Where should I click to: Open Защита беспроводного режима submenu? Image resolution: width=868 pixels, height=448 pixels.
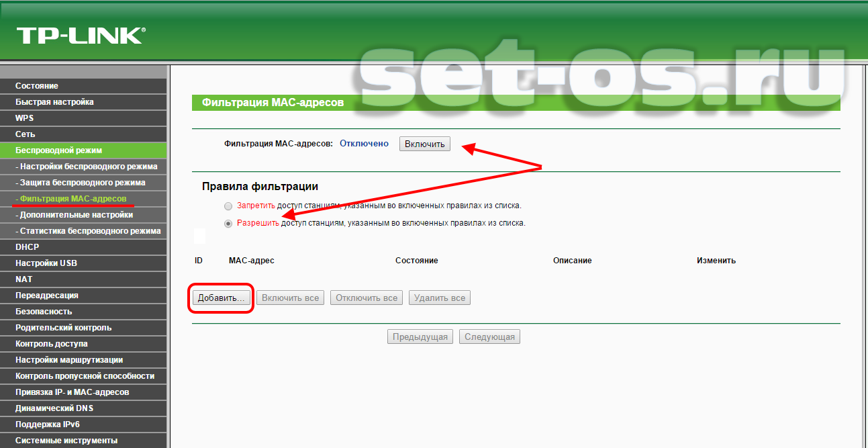tap(83, 183)
